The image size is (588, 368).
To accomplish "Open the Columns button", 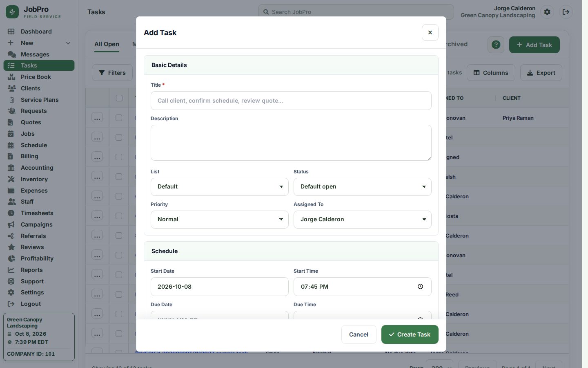I will 491,73.
